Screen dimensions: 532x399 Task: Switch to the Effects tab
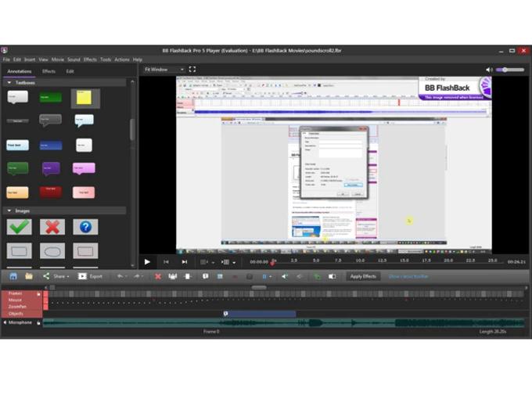49,71
